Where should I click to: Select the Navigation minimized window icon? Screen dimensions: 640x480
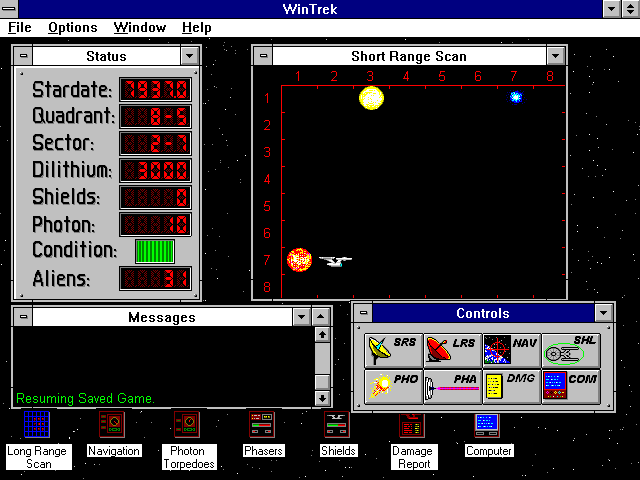[112, 424]
